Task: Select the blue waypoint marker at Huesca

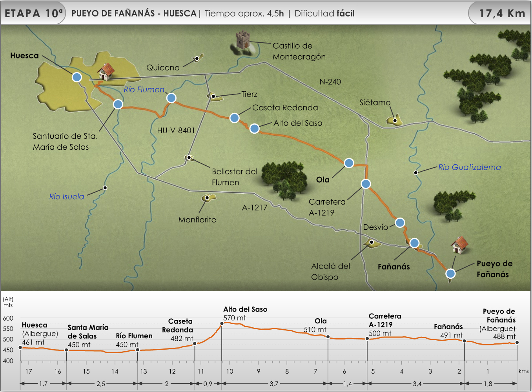Action: point(77,77)
